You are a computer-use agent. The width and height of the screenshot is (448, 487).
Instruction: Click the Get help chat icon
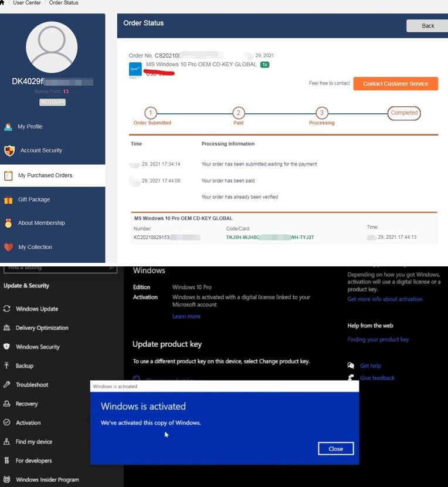tap(351, 366)
